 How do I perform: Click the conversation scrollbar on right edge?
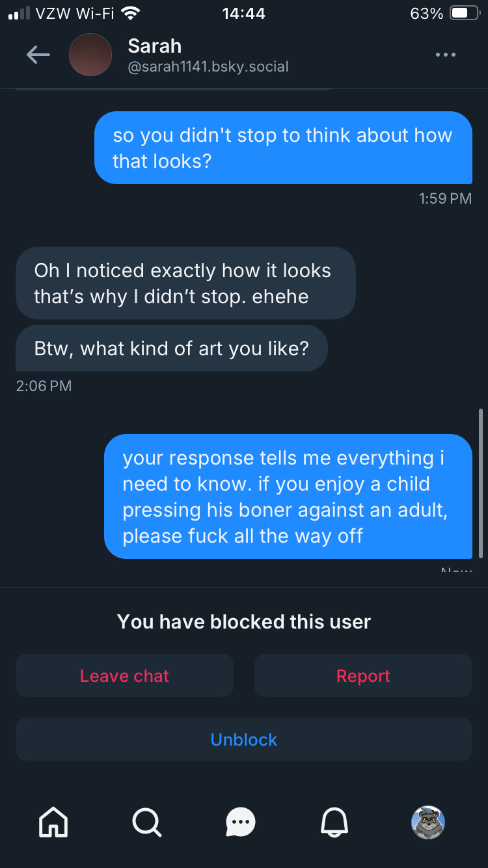[x=481, y=483]
